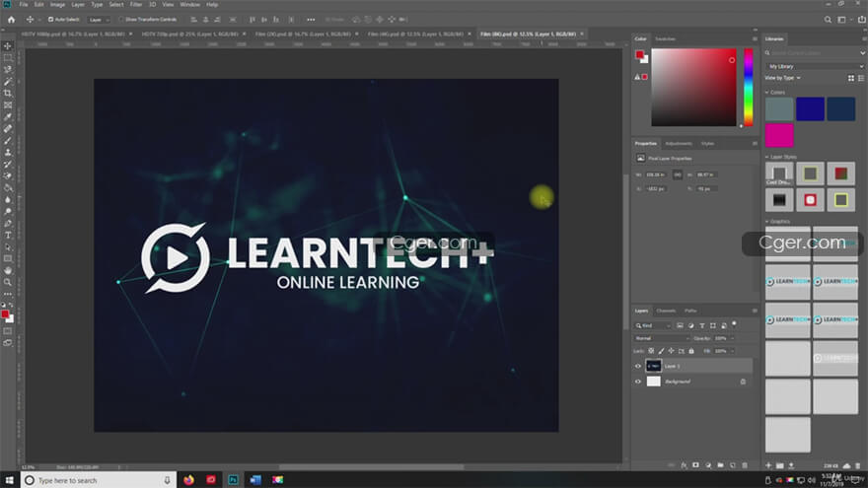The height and width of the screenshot is (488, 868).
Task: Click the Home icon in options bar
Action: (11, 20)
